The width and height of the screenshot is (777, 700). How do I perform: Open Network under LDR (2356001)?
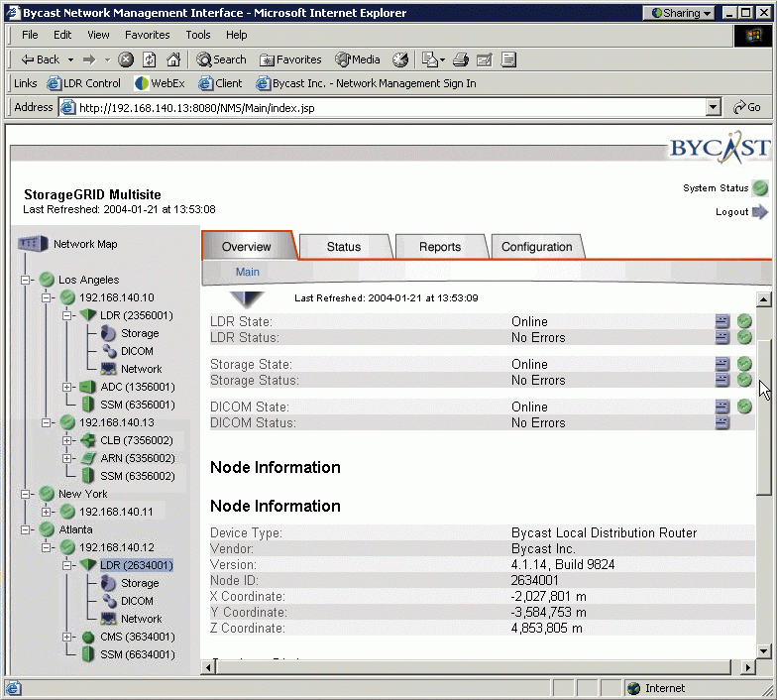[141, 369]
